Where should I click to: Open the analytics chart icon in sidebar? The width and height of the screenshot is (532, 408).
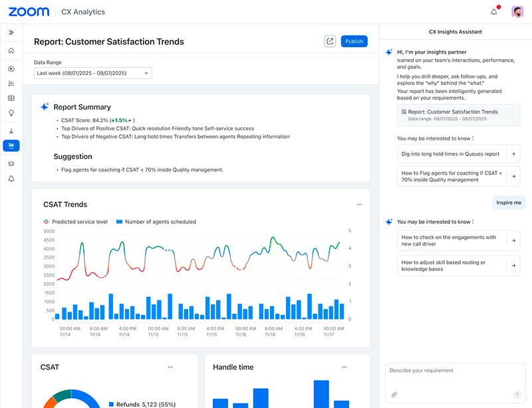tap(11, 82)
